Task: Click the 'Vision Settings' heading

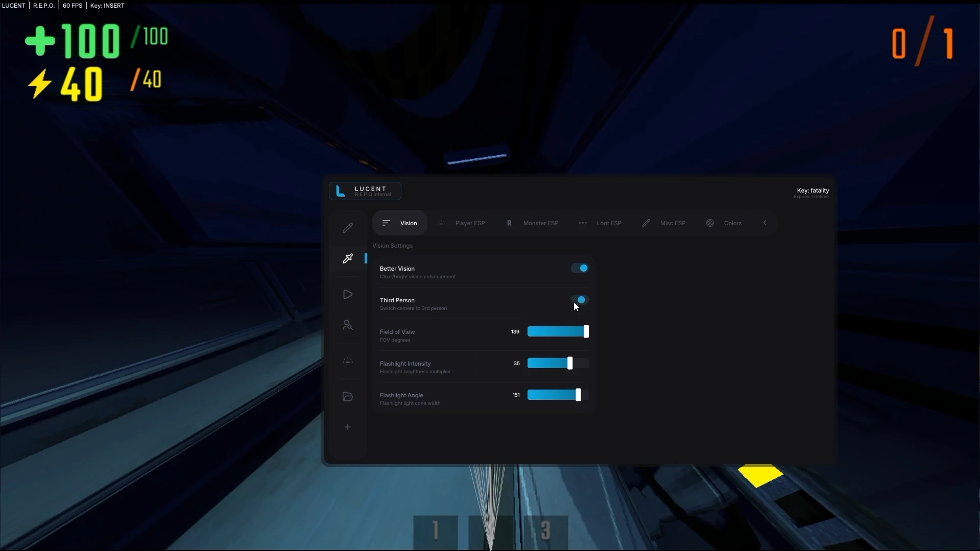Action: tap(392, 246)
